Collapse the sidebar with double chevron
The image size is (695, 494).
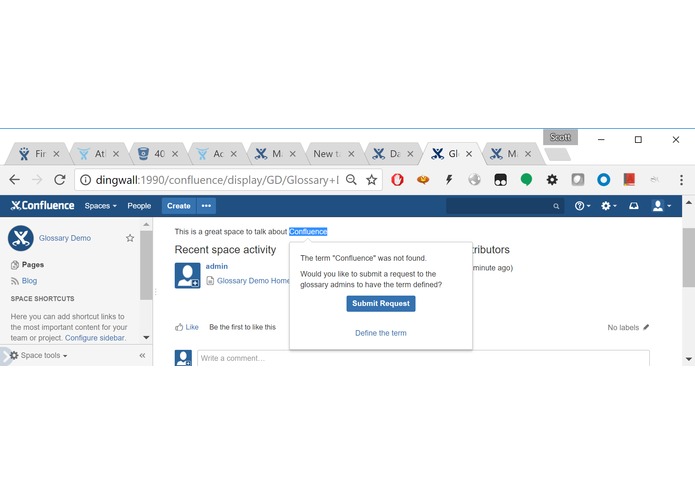click(x=142, y=355)
